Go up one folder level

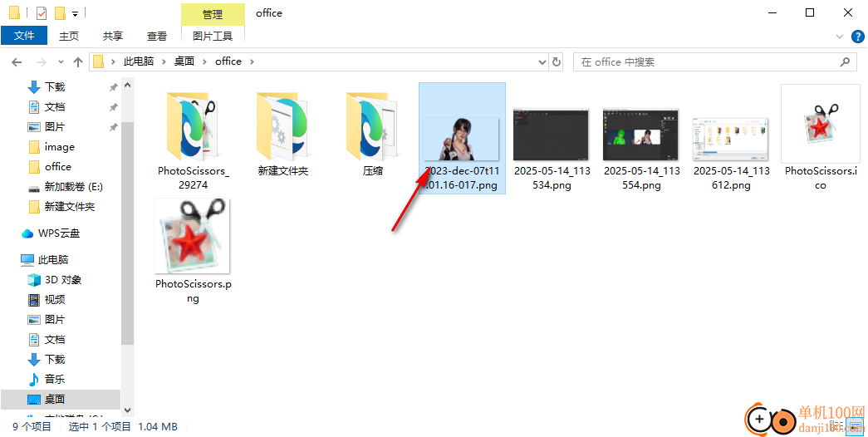tap(78, 62)
